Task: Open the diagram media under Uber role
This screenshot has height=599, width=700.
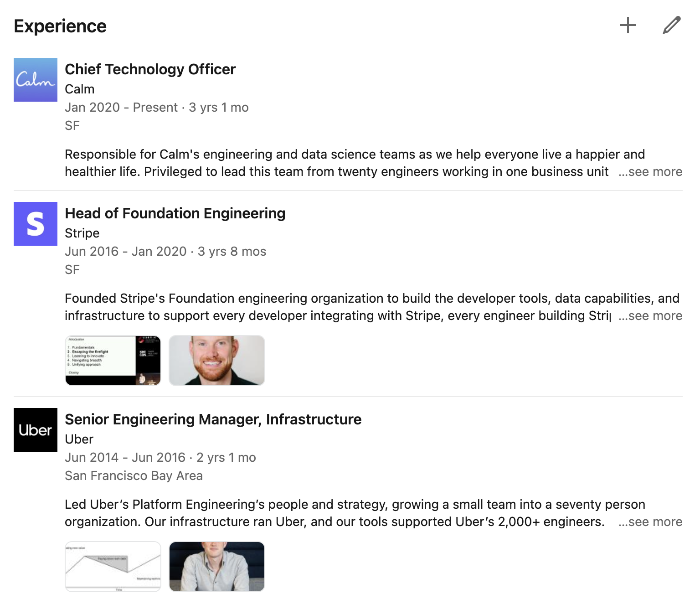Action: [113, 567]
